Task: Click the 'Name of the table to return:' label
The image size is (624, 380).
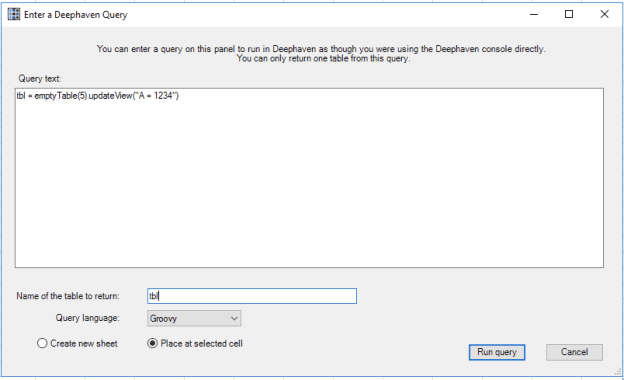Action: pos(68,296)
